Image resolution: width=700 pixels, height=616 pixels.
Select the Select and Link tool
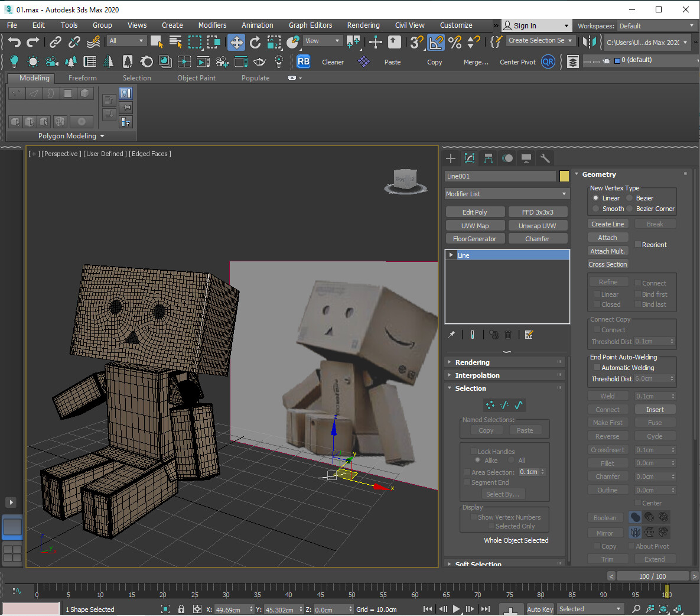pyautogui.click(x=56, y=42)
